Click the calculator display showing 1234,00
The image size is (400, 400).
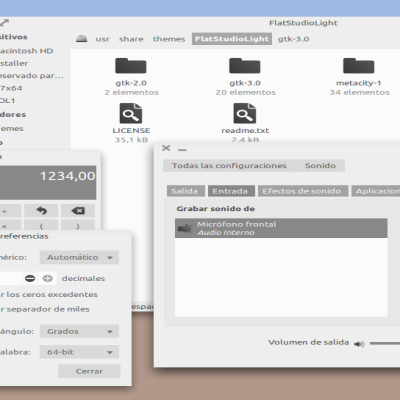click(x=48, y=183)
